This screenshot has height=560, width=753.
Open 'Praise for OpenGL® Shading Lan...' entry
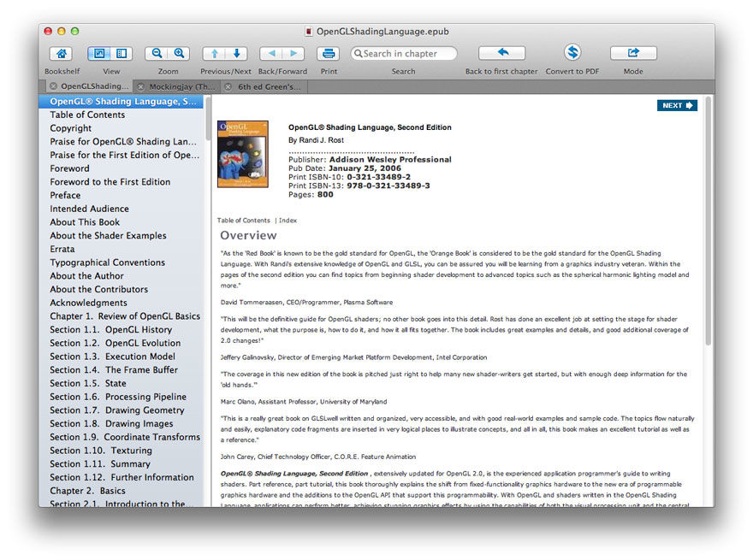pos(121,142)
